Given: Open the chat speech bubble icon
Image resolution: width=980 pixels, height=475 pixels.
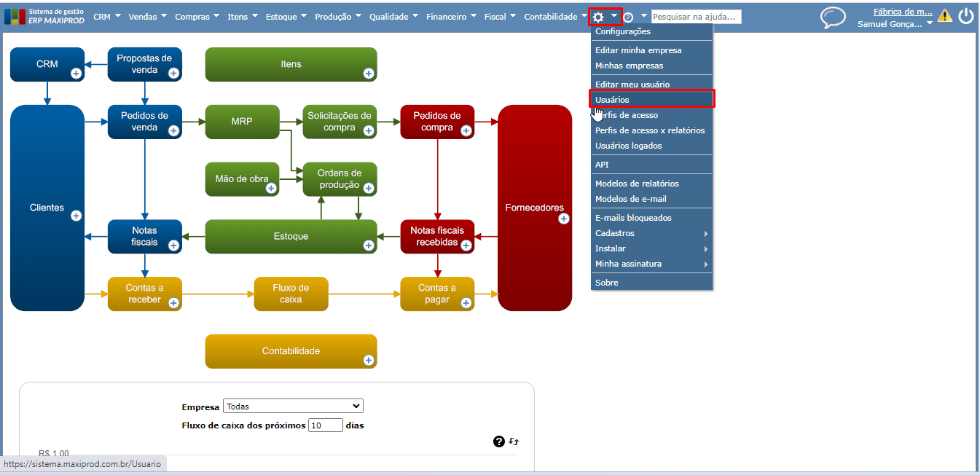Looking at the screenshot, I should [833, 17].
